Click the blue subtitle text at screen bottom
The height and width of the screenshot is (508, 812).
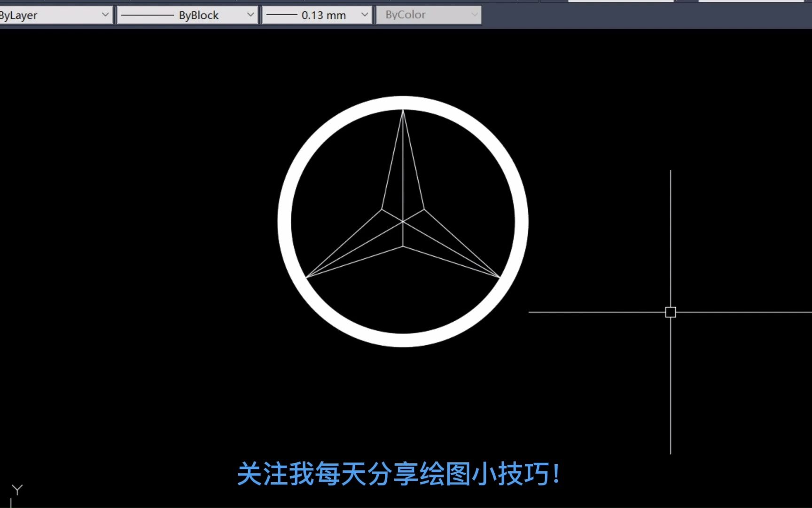399,475
